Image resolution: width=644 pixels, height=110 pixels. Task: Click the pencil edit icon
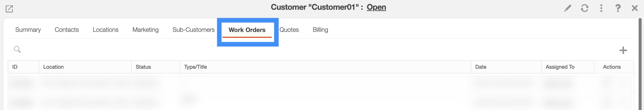coord(567,8)
